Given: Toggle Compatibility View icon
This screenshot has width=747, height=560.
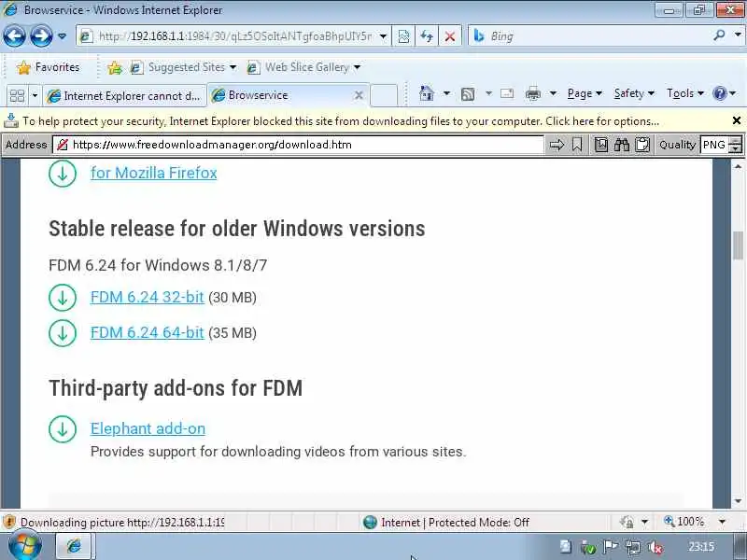Looking at the screenshot, I should tap(403, 36).
